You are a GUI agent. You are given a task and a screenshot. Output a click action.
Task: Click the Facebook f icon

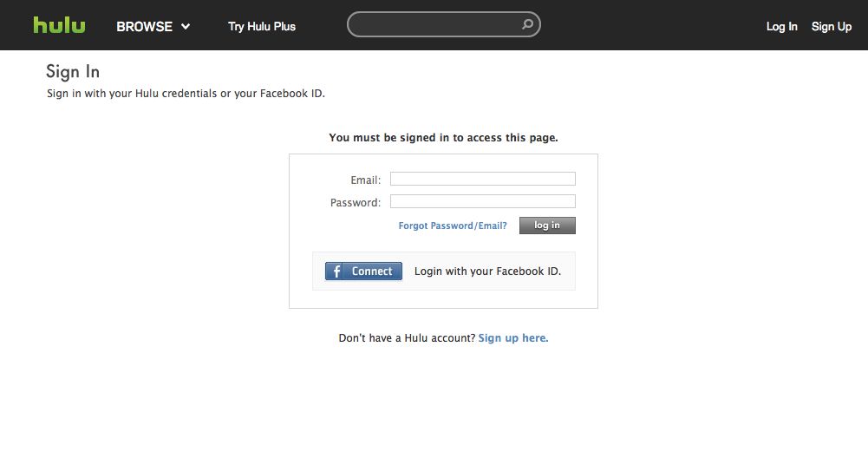tap(336, 272)
